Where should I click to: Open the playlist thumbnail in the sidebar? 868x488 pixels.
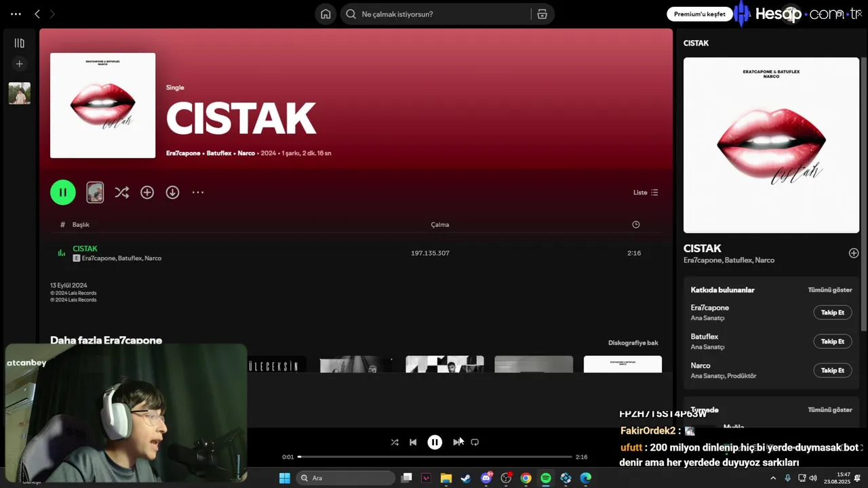click(x=19, y=94)
